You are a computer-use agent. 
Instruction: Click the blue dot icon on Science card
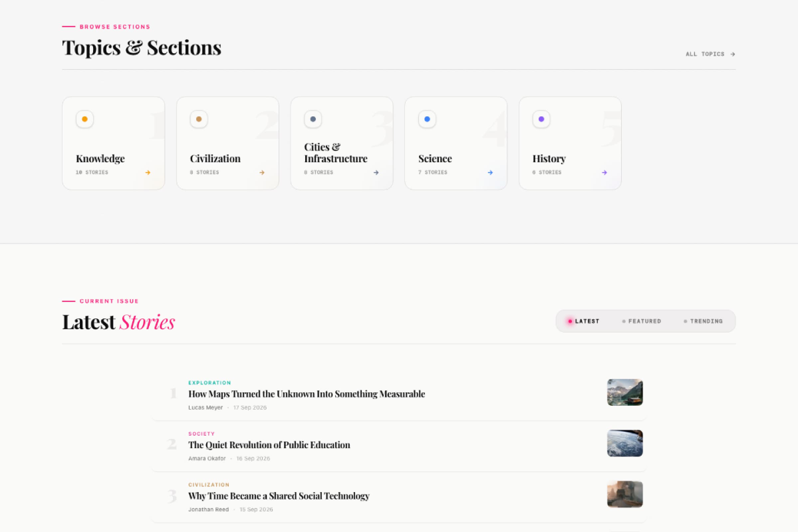(x=427, y=119)
